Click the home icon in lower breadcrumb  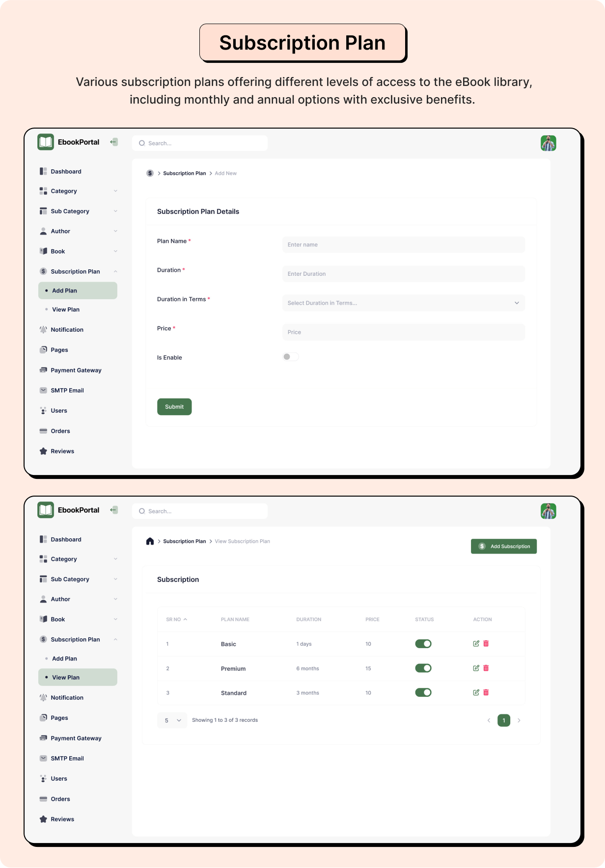pyautogui.click(x=150, y=541)
